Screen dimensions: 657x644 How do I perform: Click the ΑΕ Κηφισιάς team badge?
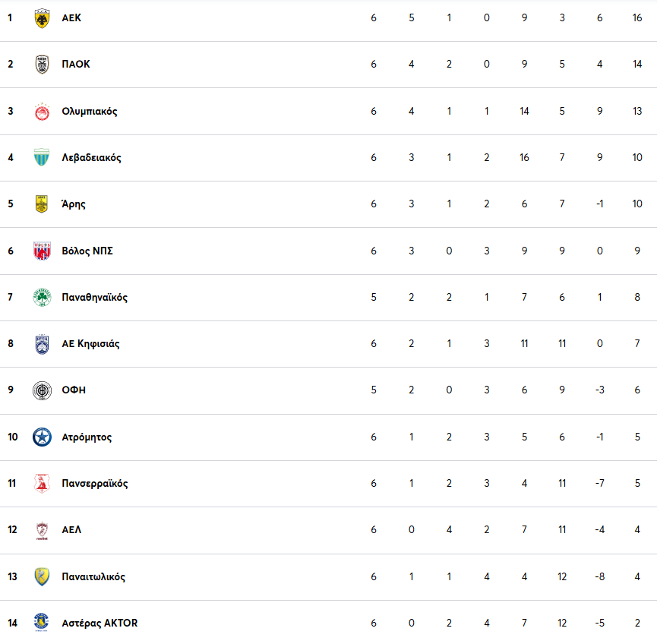(x=42, y=344)
